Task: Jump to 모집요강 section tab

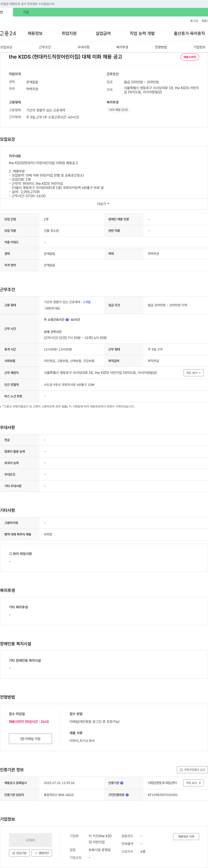Action: coord(6,47)
